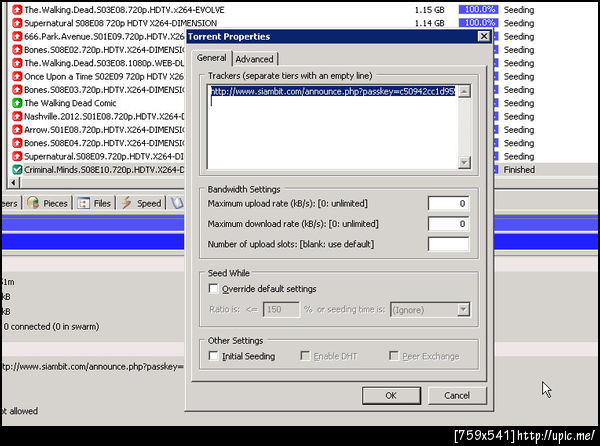The width and height of the screenshot is (600, 446).
Task: Click status icon of Once Upon a Time S02E09
Action: point(17,77)
